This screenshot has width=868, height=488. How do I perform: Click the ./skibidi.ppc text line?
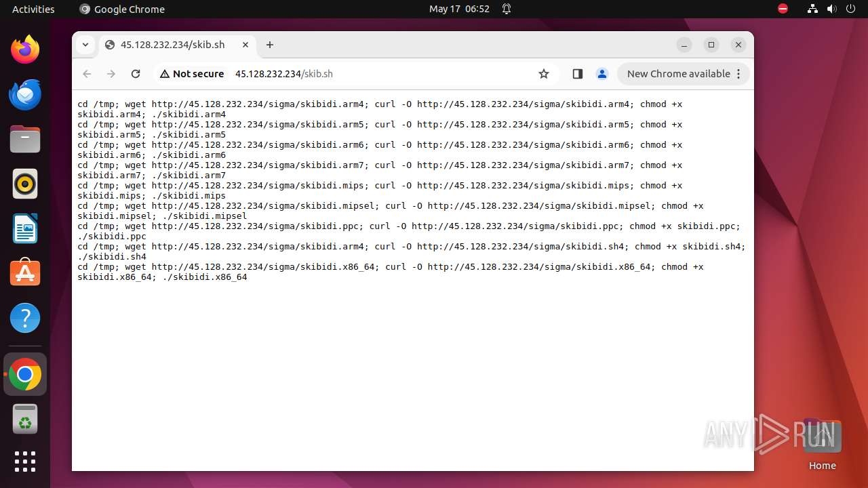click(x=112, y=237)
